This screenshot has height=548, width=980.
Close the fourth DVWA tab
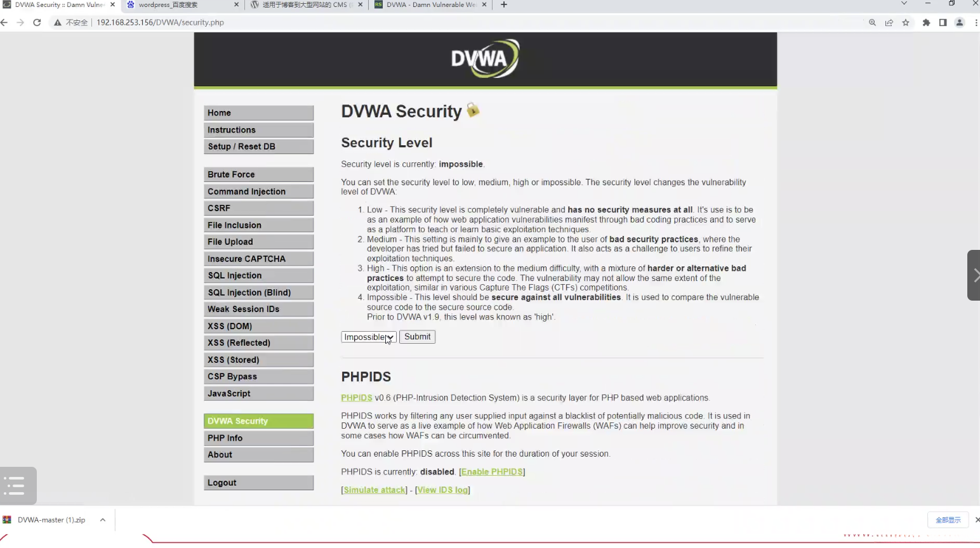(x=484, y=4)
